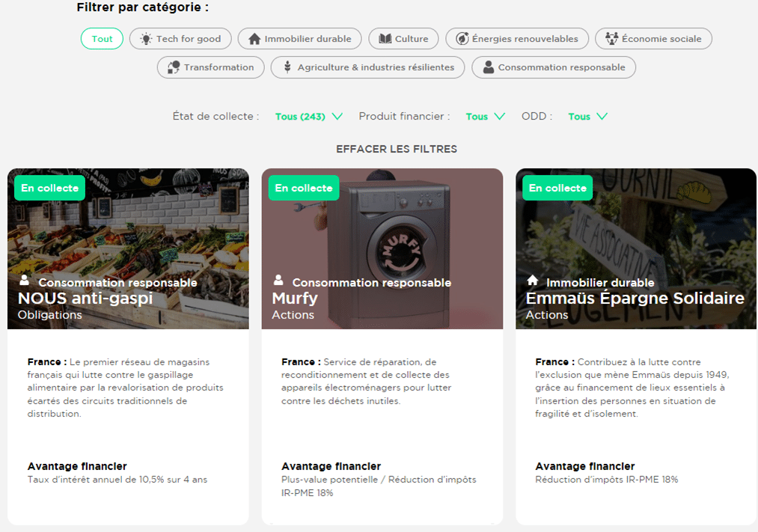This screenshot has height=532, width=758.
Task: Click chevron beside ODD Tous
Action: [x=602, y=117]
